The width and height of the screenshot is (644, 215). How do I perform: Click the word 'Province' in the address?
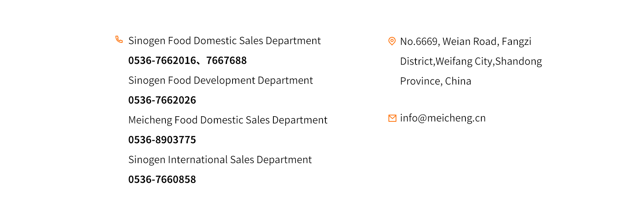click(420, 81)
